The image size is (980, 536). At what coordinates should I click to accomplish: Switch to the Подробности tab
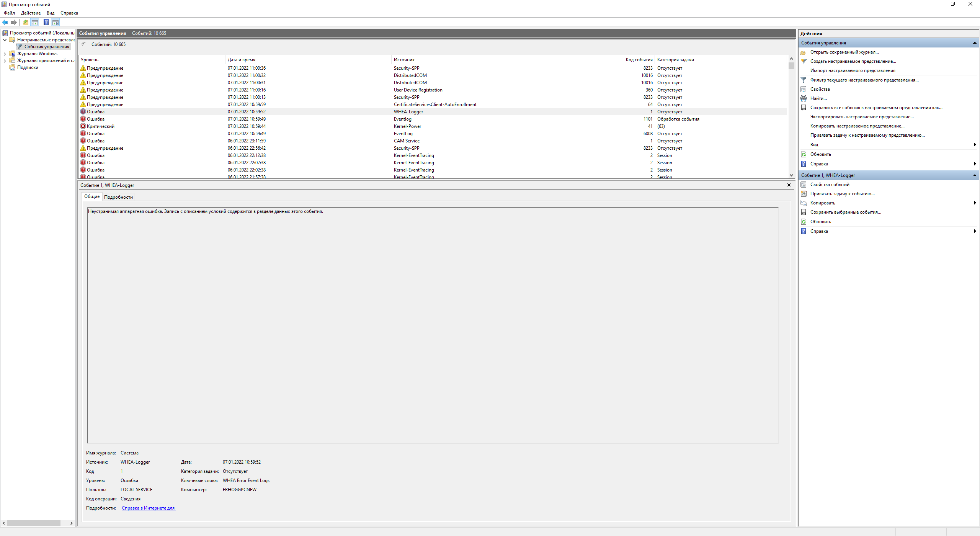tap(118, 197)
